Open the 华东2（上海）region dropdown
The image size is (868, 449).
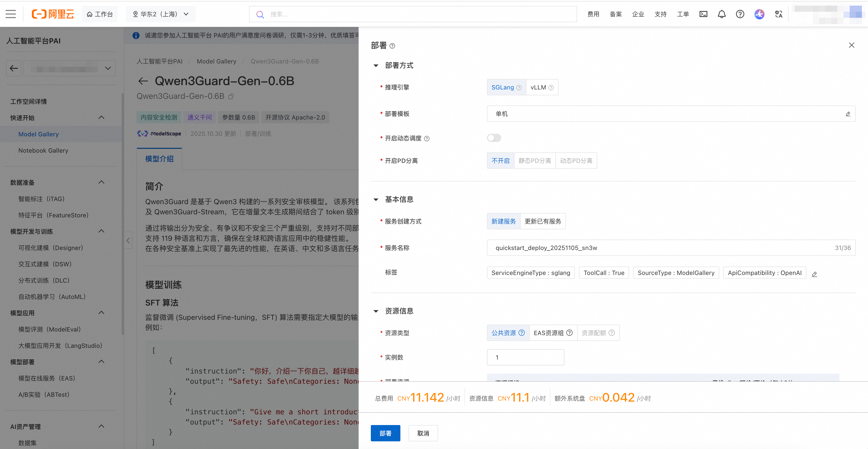pos(161,14)
